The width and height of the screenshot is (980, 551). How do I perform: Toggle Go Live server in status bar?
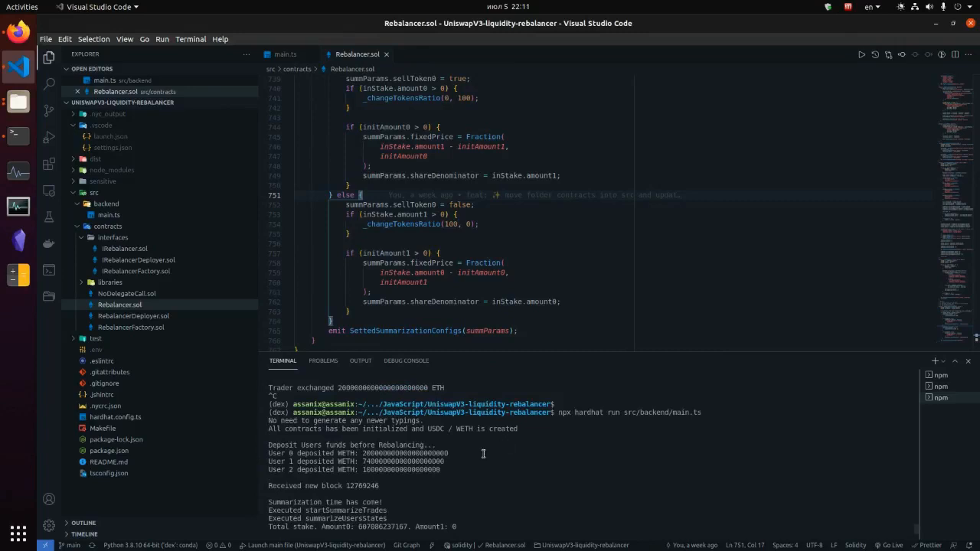pos(888,545)
